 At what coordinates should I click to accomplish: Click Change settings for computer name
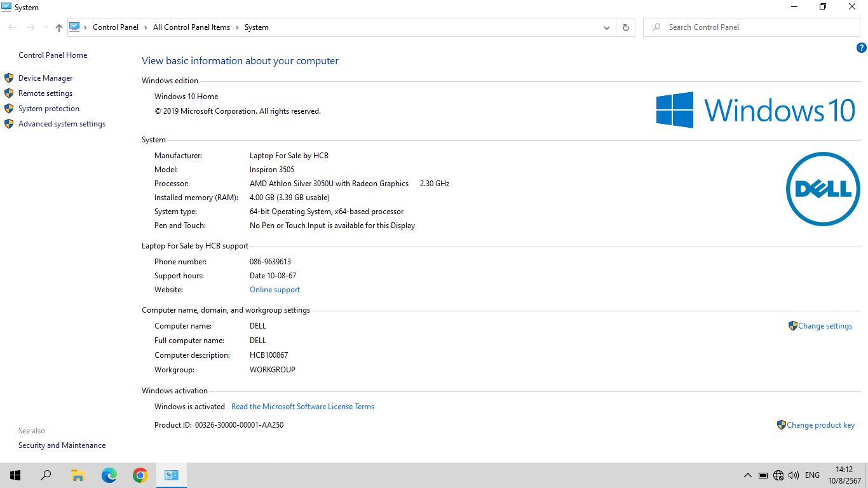pyautogui.click(x=825, y=326)
